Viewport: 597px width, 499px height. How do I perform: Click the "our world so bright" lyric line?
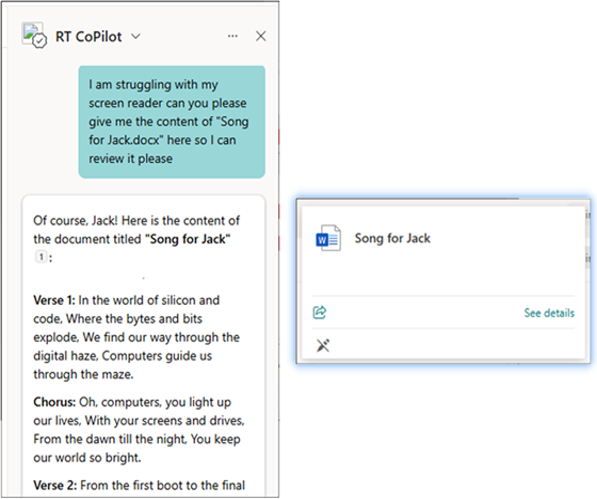(x=87, y=458)
